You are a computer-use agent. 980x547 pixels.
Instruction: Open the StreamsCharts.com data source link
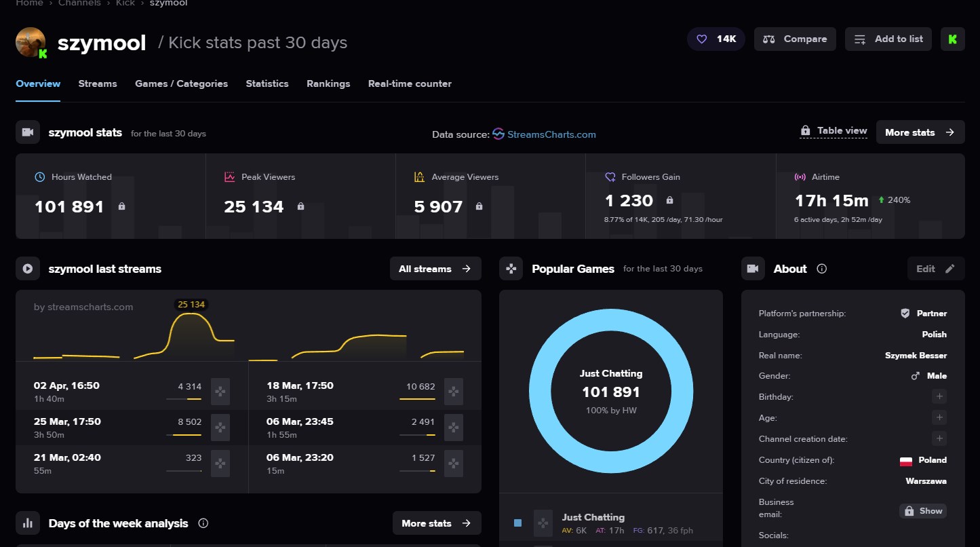551,134
